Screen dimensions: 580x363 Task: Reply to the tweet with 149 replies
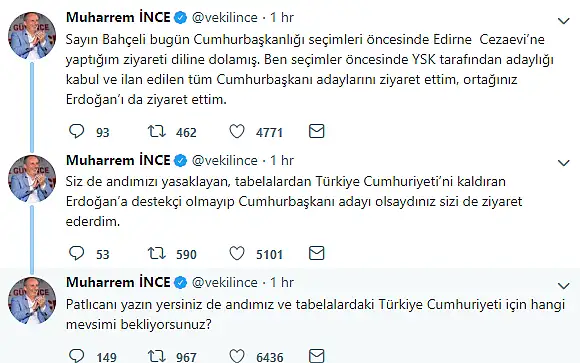(77, 356)
